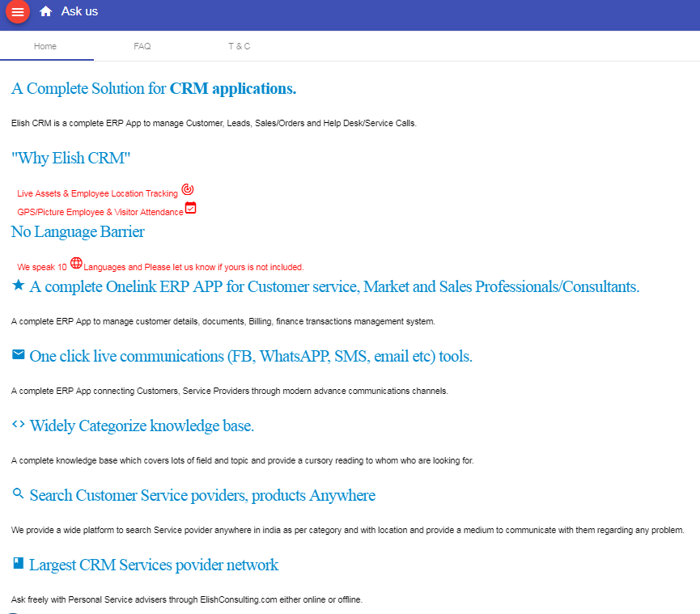Click 'We provide a wide platform to search' paragraph
700x614 pixels.
(348, 530)
